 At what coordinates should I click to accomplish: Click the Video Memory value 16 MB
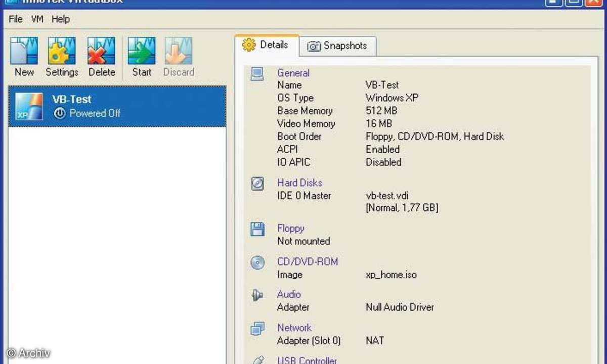click(x=379, y=123)
